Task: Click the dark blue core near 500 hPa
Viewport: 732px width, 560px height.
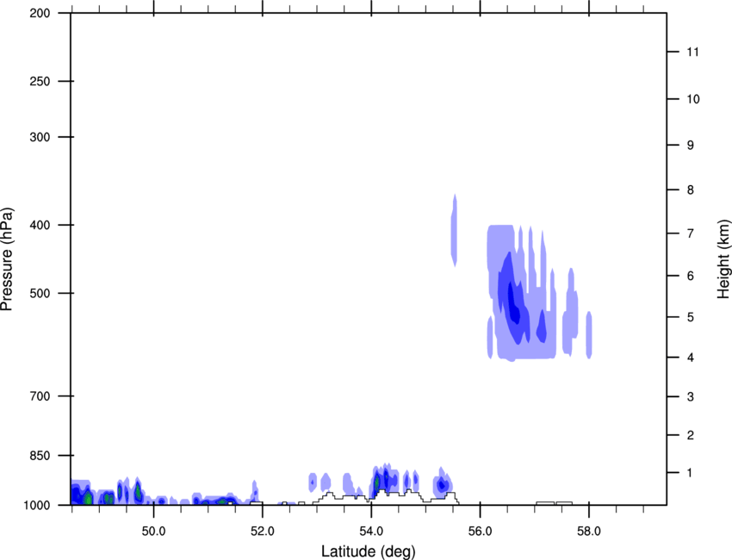Action: (x=513, y=303)
